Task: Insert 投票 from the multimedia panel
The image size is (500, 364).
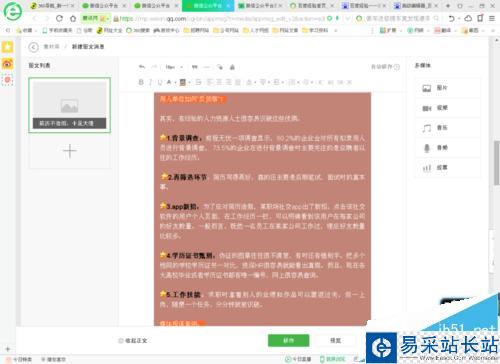Action: pos(447,168)
